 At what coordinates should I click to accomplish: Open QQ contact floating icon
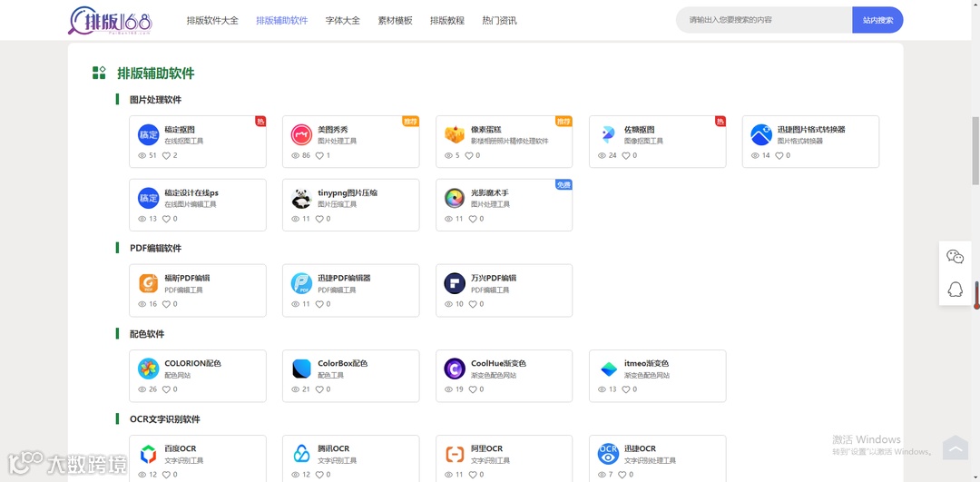click(955, 290)
